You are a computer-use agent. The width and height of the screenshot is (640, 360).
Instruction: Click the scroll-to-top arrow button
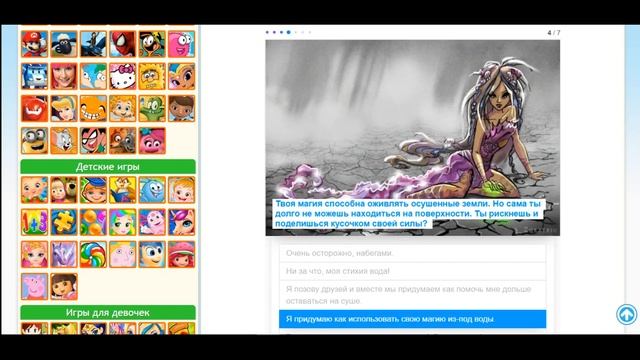point(627,314)
